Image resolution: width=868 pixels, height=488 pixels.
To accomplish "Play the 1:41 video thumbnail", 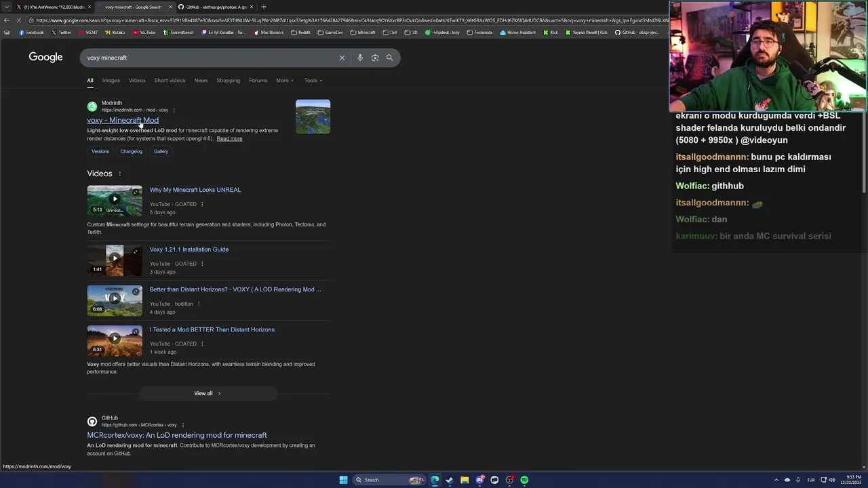I will [x=115, y=260].
